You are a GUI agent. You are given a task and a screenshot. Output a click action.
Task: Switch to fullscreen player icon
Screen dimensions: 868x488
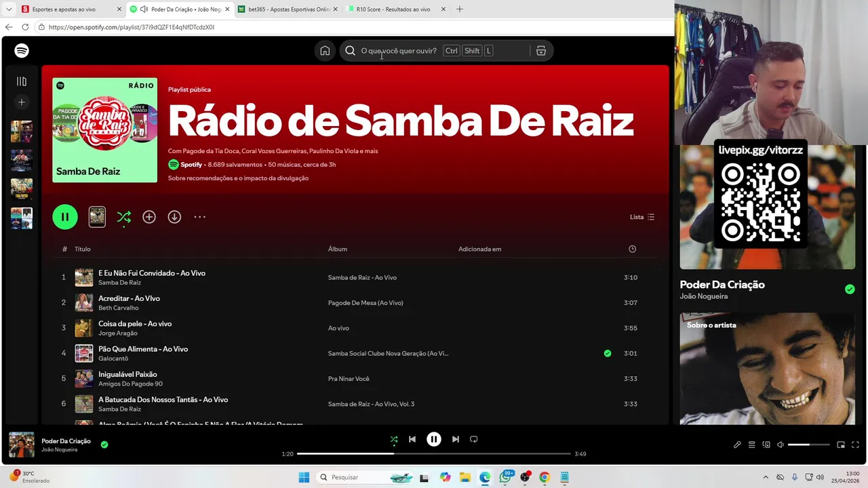pyautogui.click(x=855, y=445)
